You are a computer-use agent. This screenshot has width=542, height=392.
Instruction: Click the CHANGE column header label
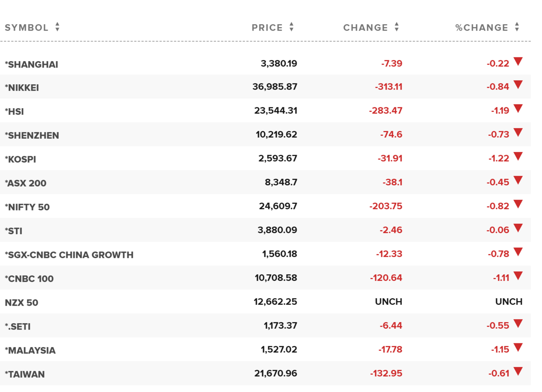(365, 28)
